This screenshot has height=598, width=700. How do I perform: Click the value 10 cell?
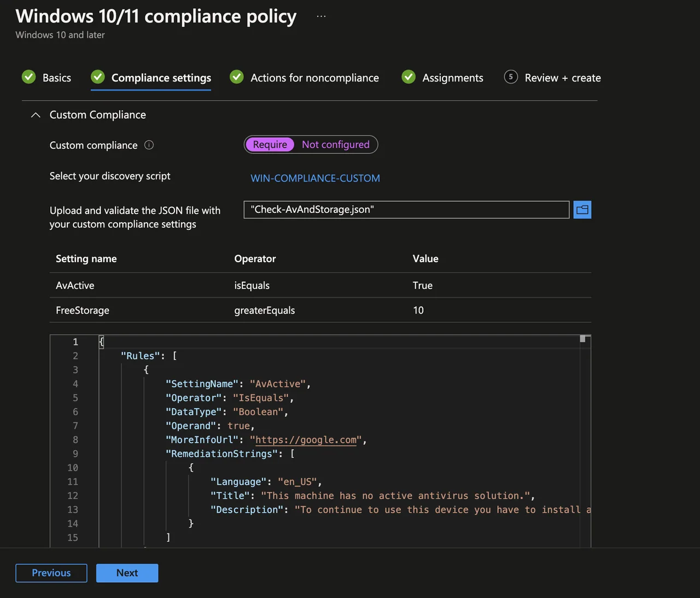[x=418, y=310]
